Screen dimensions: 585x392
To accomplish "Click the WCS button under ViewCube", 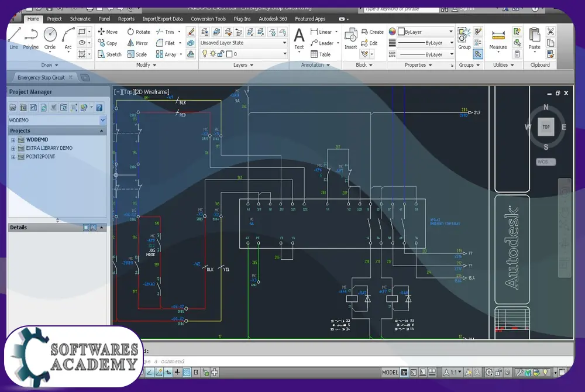I will [546, 162].
